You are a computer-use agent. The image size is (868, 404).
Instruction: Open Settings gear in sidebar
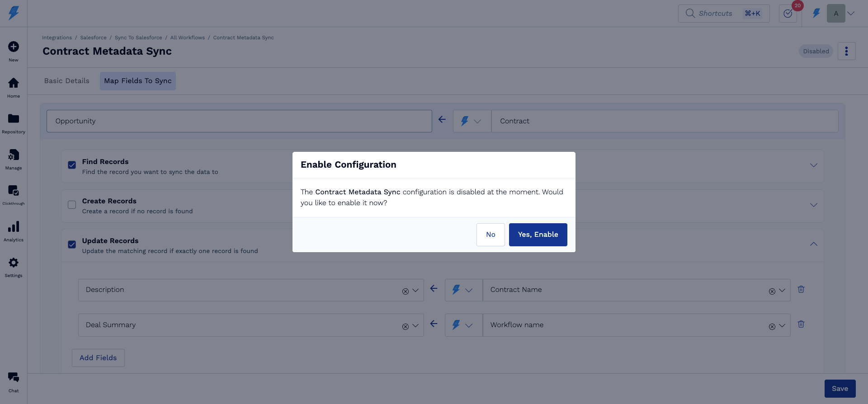pos(14,263)
